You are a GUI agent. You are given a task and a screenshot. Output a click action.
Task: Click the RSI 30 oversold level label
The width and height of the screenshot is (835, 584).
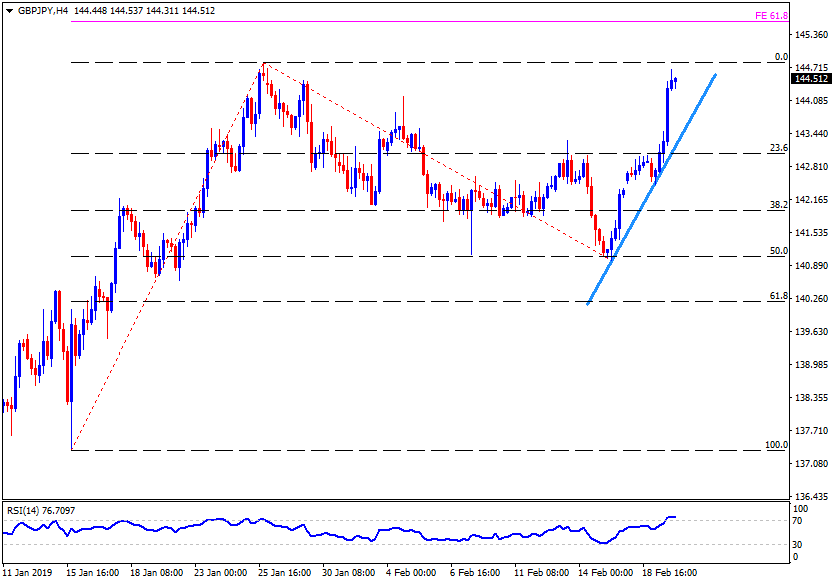[798, 544]
